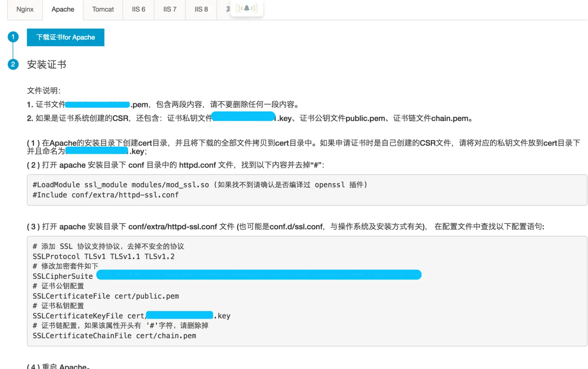588x369 pixels.
Task: Click the SSLCertificateKeyFile line
Action: pyautogui.click(x=131, y=316)
